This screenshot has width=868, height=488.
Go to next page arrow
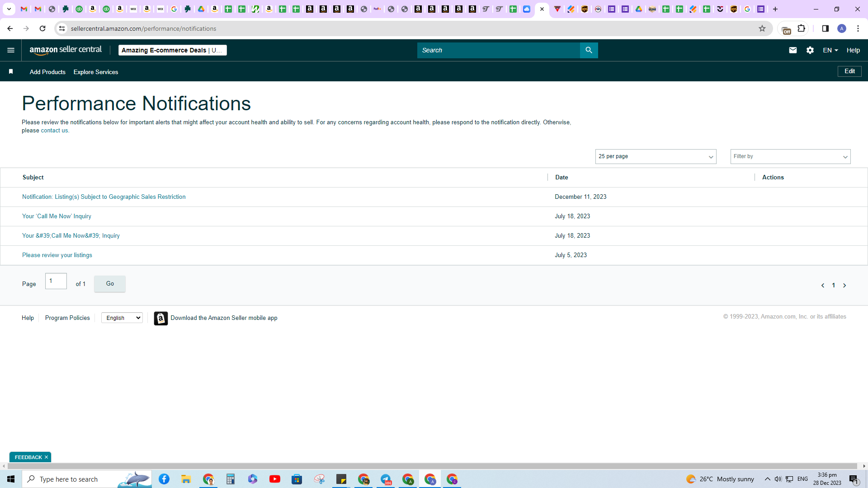(844, 286)
